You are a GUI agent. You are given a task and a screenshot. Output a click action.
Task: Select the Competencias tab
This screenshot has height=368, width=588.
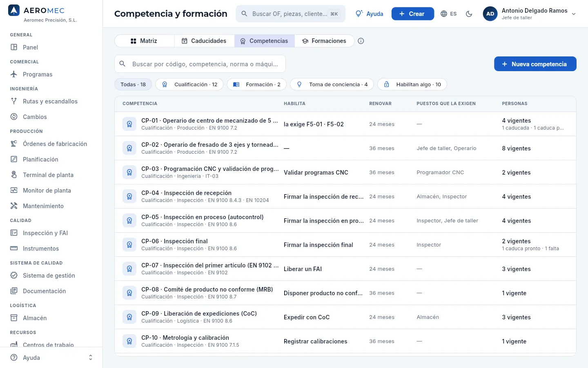point(264,41)
